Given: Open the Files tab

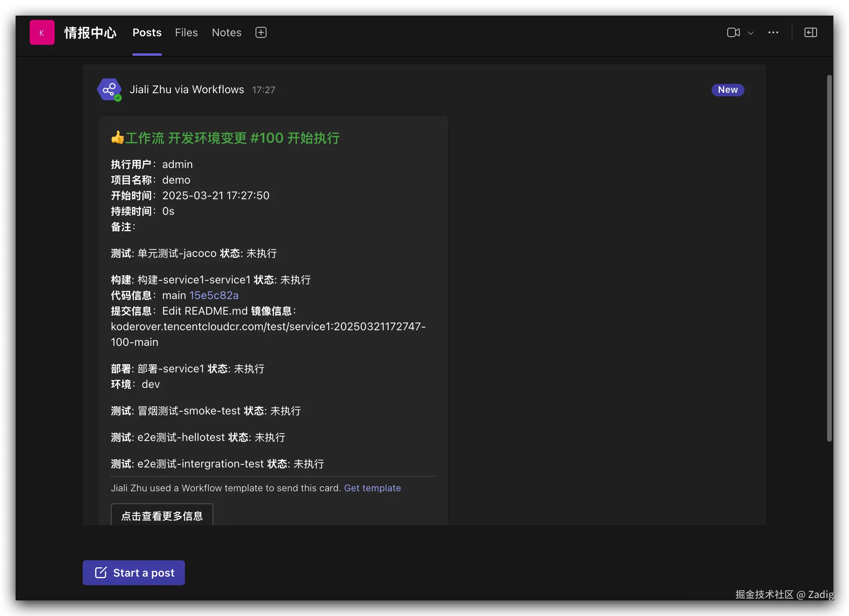Looking at the screenshot, I should click(x=186, y=33).
